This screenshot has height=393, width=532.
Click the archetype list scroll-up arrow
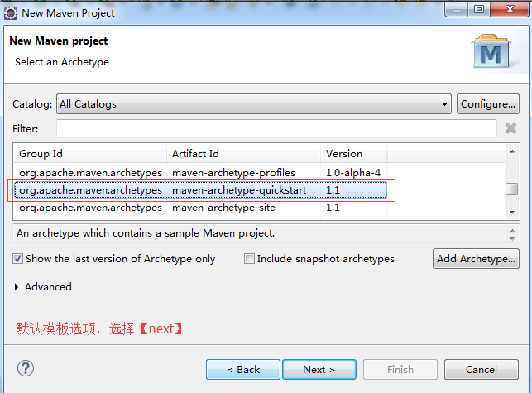point(512,151)
